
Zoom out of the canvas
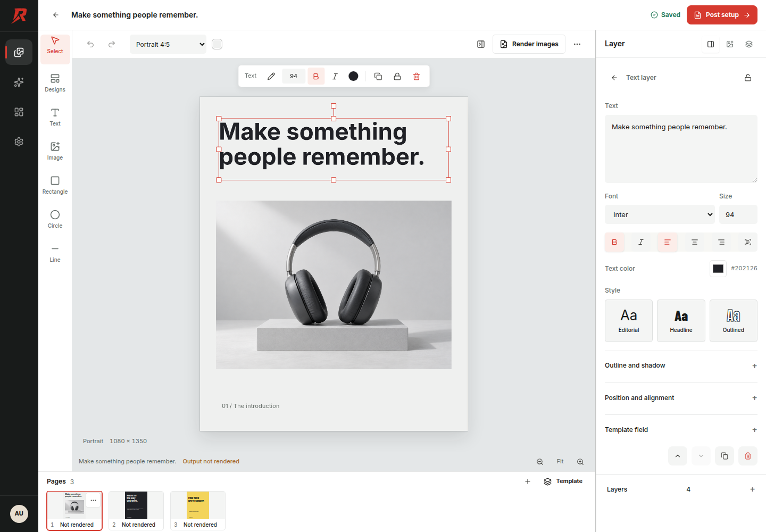(x=540, y=462)
